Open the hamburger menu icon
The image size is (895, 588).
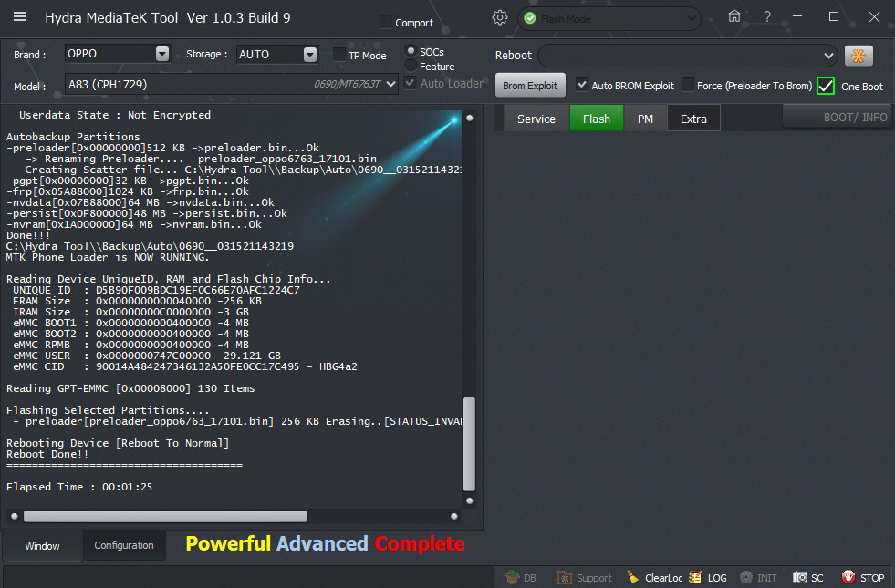pyautogui.click(x=20, y=17)
